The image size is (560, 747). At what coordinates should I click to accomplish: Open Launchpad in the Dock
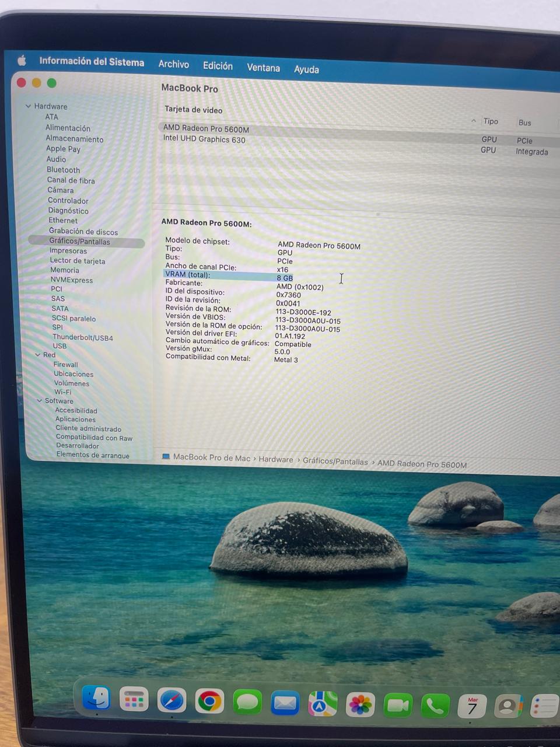click(134, 699)
